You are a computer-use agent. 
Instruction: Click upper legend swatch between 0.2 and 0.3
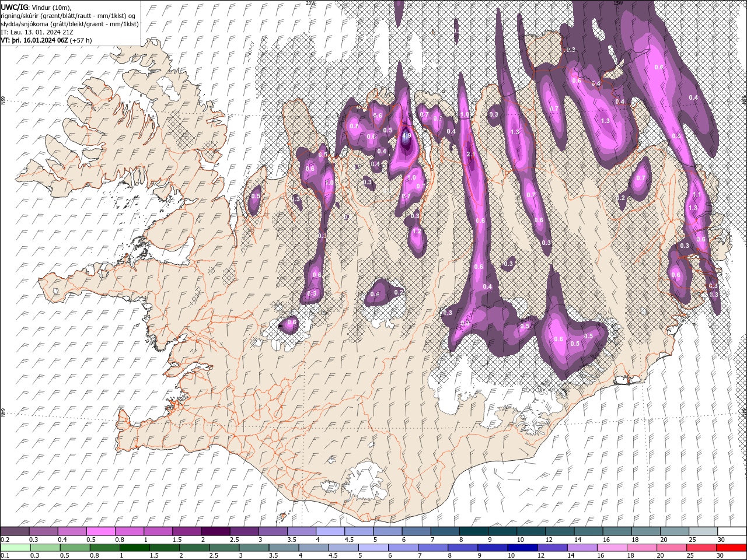tap(15, 531)
